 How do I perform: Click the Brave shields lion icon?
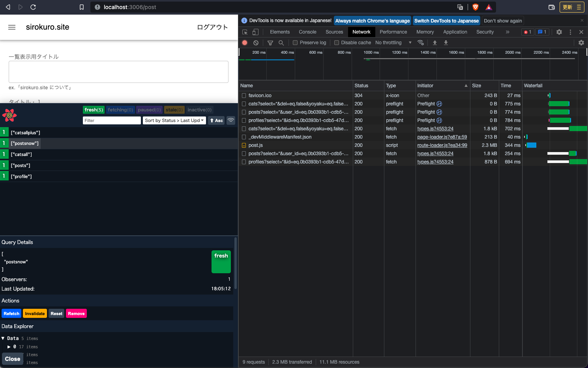point(476,7)
